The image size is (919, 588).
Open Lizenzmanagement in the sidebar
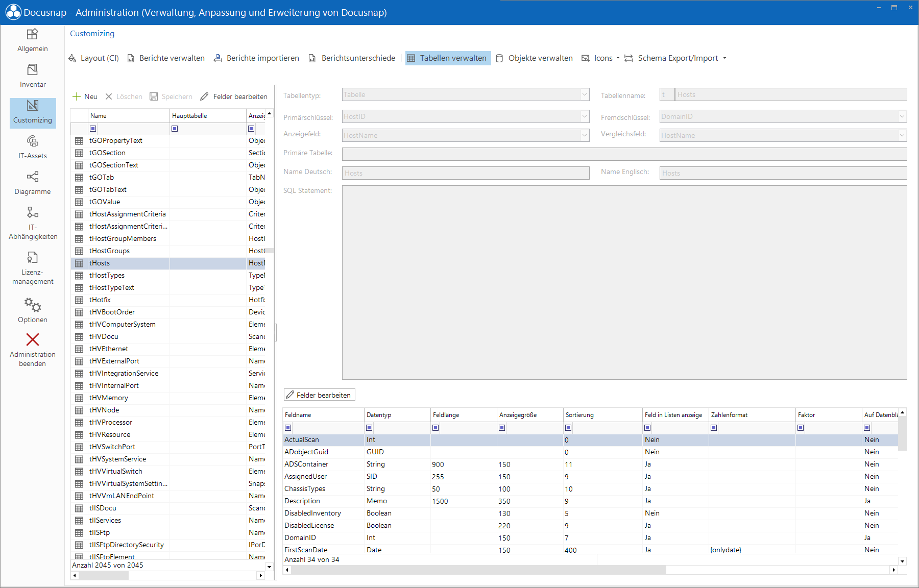(33, 268)
